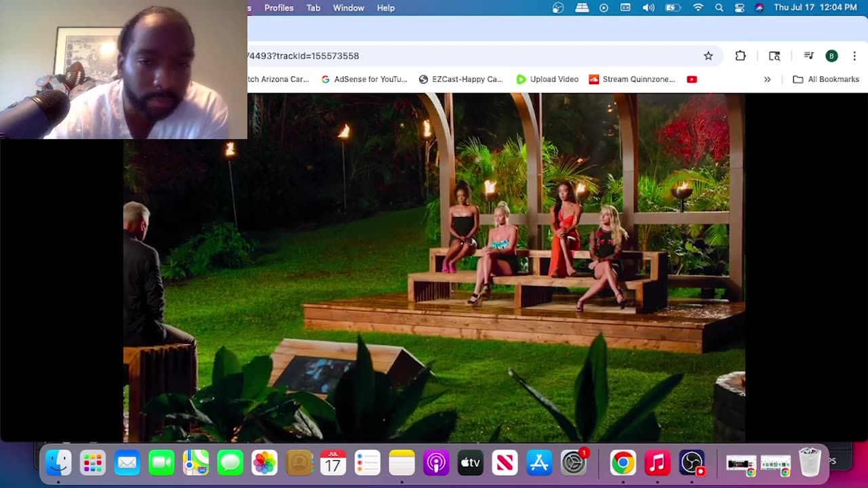Screen dimensions: 868x488
Task: Open Google Chrome from the Dock
Action: (x=623, y=464)
